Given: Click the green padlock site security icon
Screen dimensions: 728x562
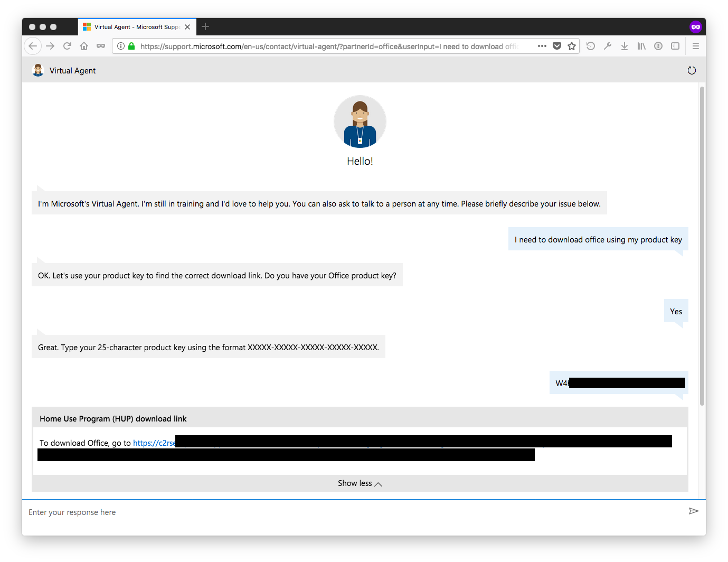Looking at the screenshot, I should click(132, 46).
